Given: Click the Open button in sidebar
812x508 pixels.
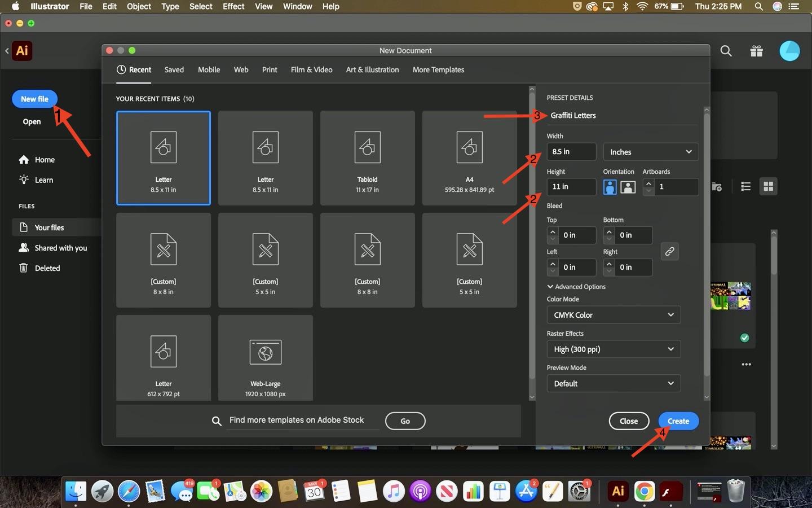Looking at the screenshot, I should [32, 121].
